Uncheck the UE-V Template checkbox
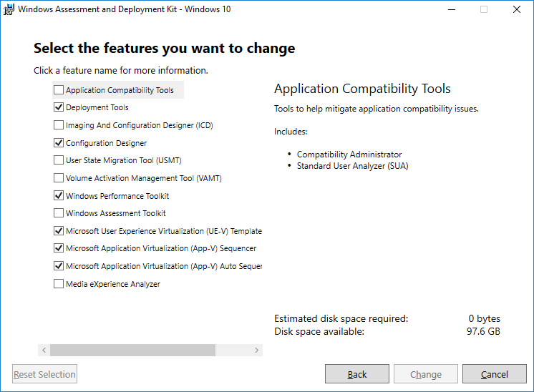Viewport: 534px width, 392px height. click(59, 231)
